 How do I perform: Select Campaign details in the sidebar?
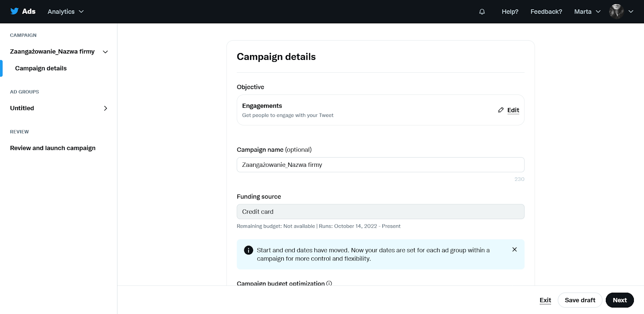(x=41, y=68)
